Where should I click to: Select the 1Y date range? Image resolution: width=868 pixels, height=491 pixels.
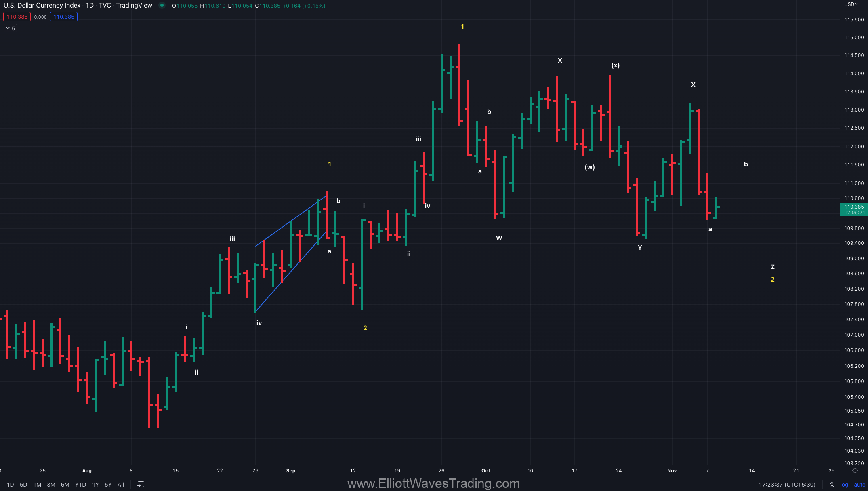point(96,485)
